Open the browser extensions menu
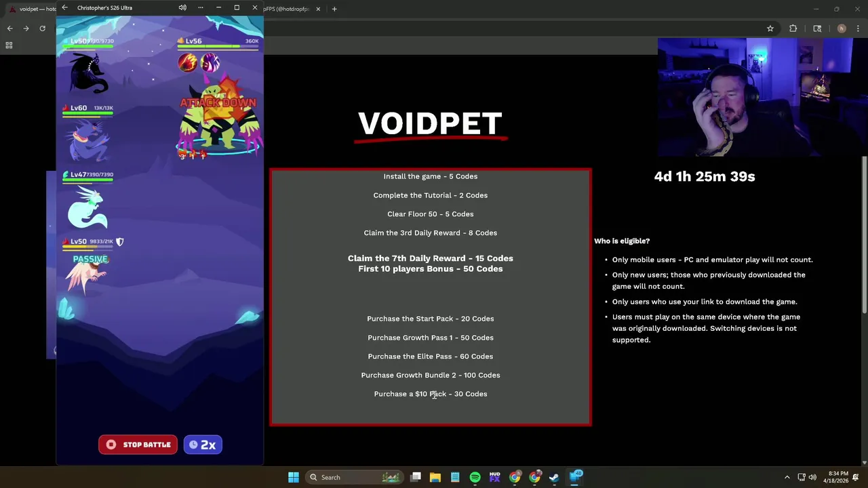The image size is (868, 488). click(793, 28)
